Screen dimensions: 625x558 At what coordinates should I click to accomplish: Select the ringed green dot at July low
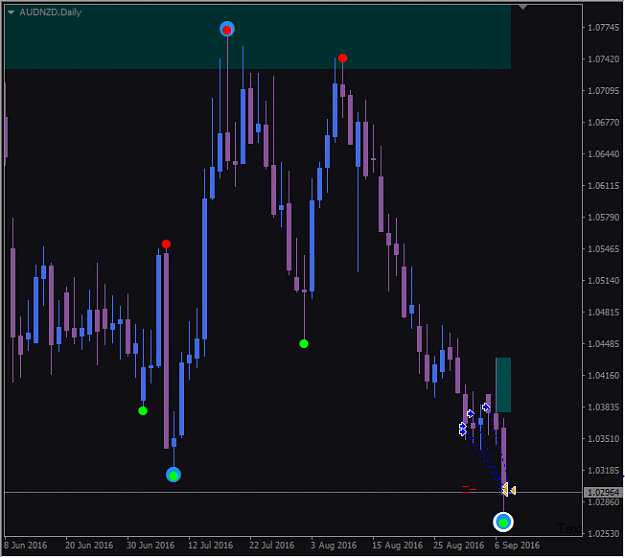tap(173, 475)
